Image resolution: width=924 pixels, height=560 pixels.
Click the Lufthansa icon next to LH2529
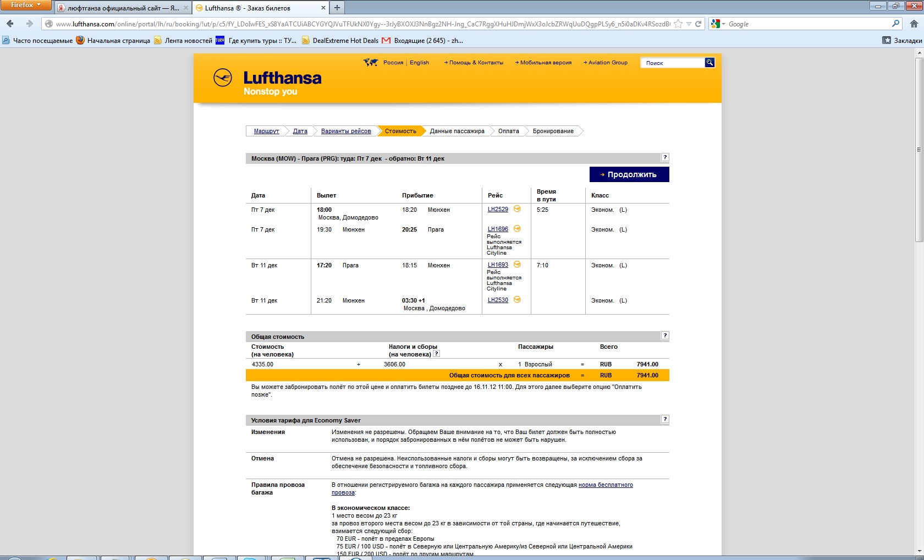coord(517,209)
